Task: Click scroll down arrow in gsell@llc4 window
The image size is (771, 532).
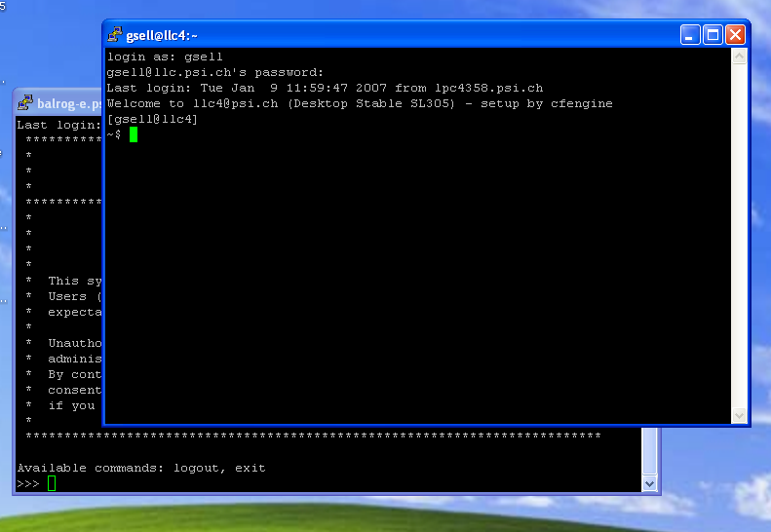Action: [x=739, y=415]
